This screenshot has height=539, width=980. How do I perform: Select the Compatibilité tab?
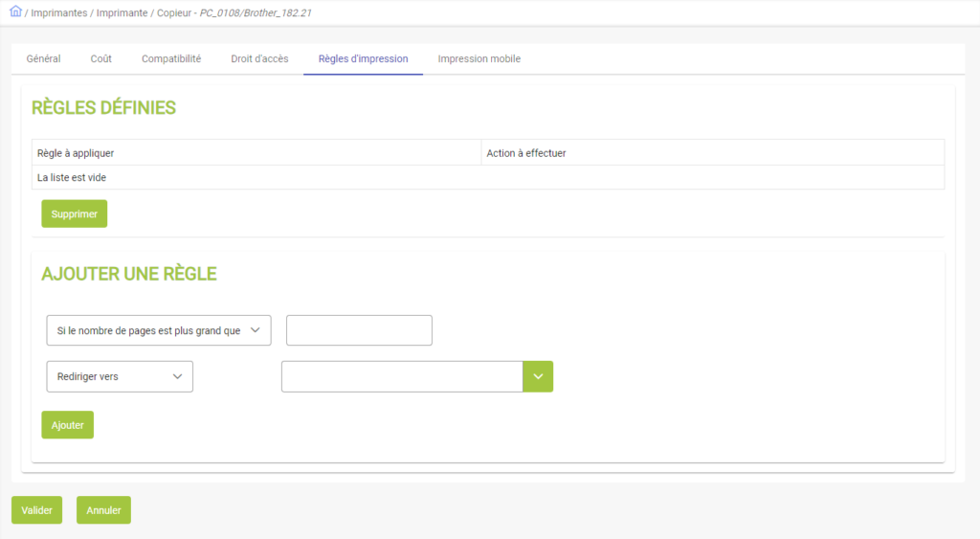171,58
